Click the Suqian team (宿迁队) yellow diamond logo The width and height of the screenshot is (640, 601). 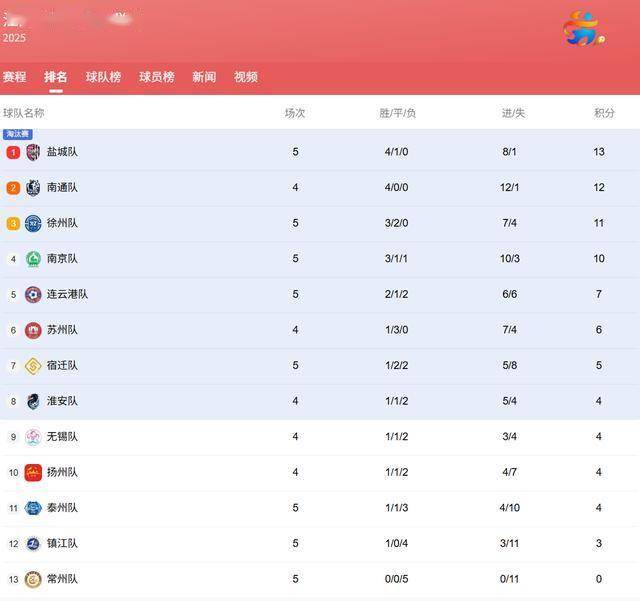[33, 366]
